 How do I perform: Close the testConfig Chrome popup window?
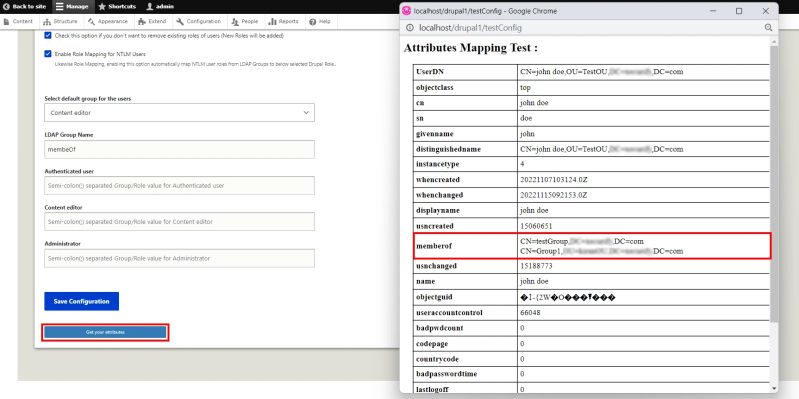click(x=765, y=11)
